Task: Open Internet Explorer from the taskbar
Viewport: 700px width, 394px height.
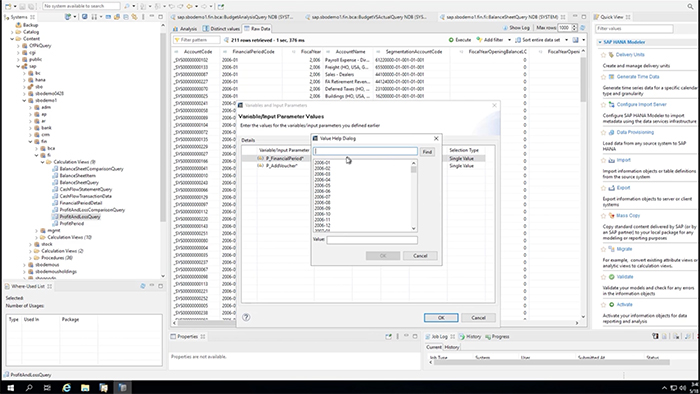Action: 67,388
